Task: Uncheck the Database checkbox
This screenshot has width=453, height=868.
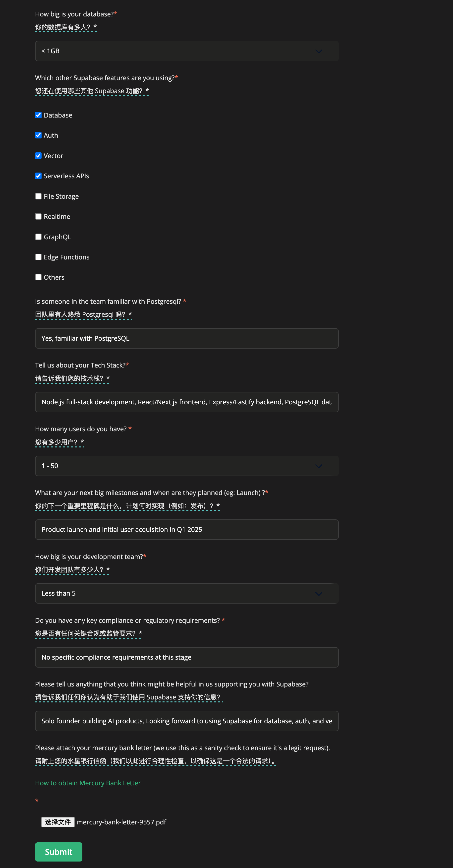Action: (x=38, y=115)
